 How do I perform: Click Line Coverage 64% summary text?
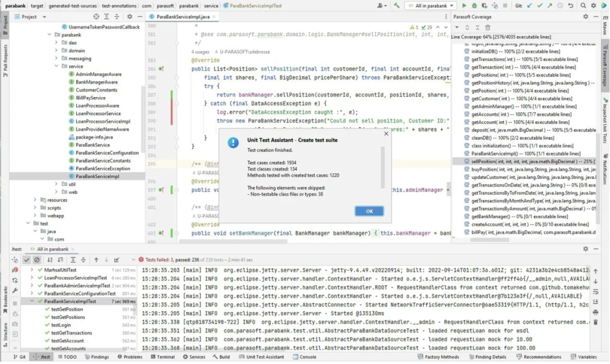pos(500,37)
